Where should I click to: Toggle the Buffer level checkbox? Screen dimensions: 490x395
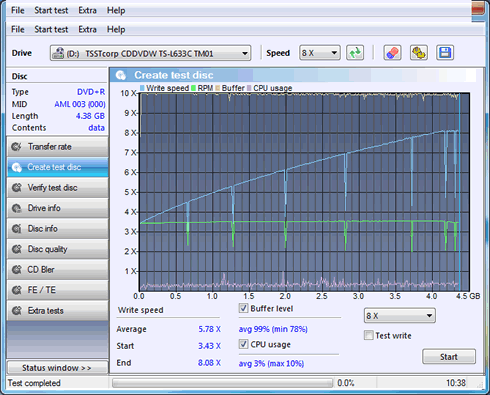(x=243, y=308)
